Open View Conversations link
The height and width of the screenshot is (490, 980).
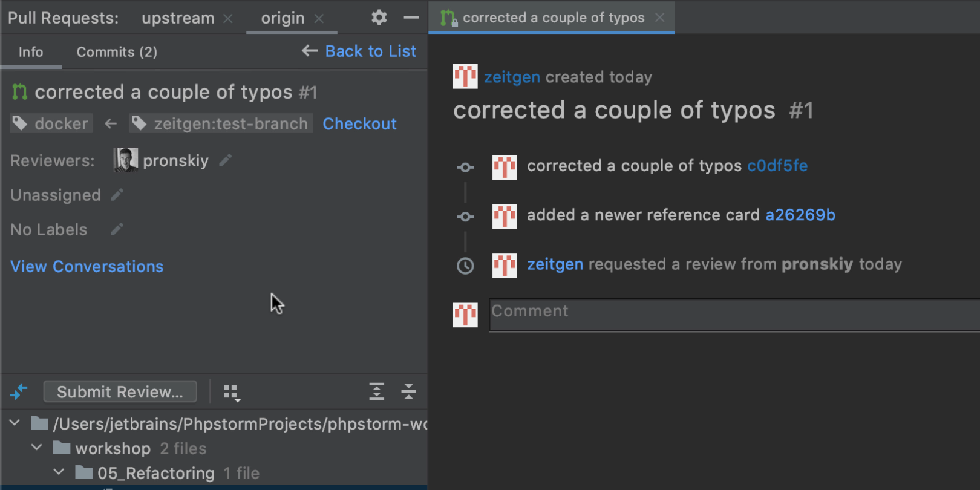coord(87,267)
